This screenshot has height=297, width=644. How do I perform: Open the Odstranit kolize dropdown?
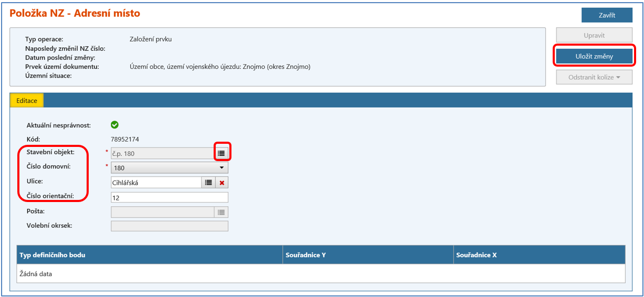594,77
